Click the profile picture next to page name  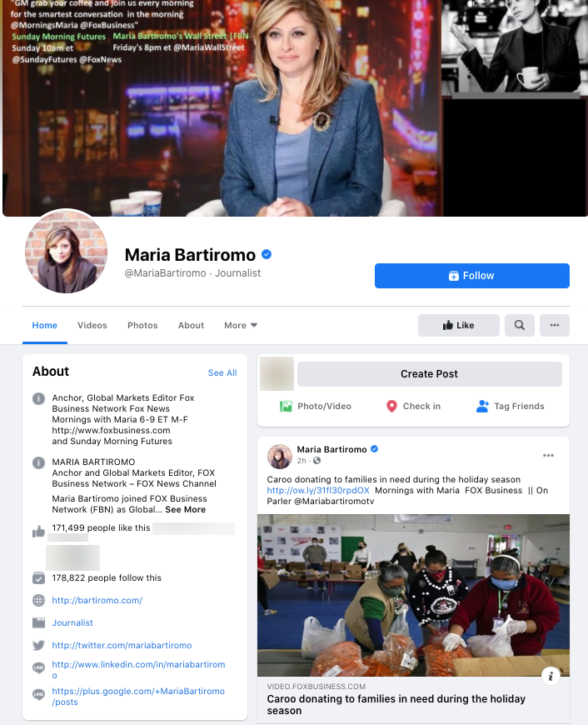coord(66,252)
